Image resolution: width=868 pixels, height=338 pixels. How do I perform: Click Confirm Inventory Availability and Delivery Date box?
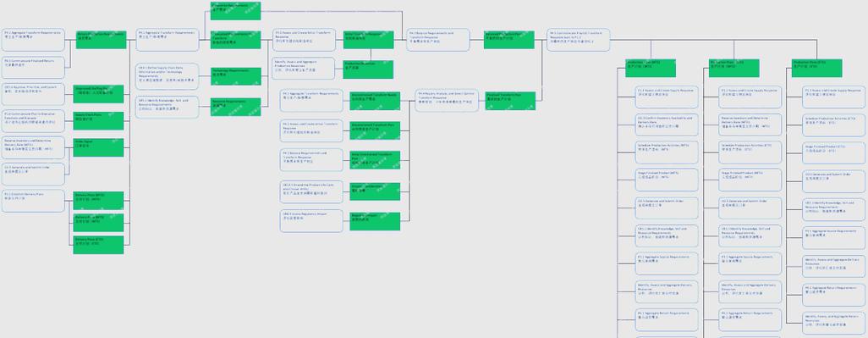pyautogui.click(x=667, y=125)
